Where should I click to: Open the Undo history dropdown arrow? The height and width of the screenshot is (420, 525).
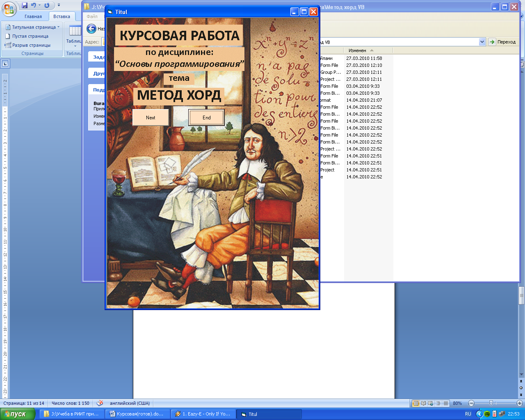click(39, 5)
